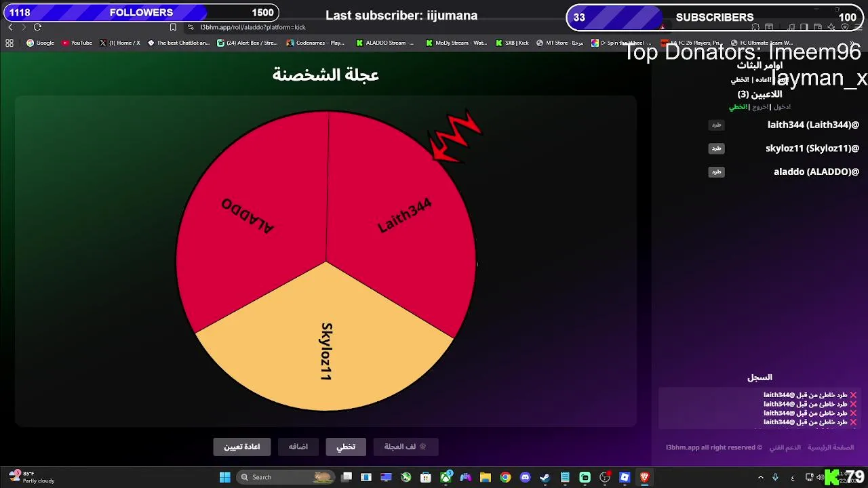
Task: Open the ALADDO Stream bookmark
Action: [384, 43]
